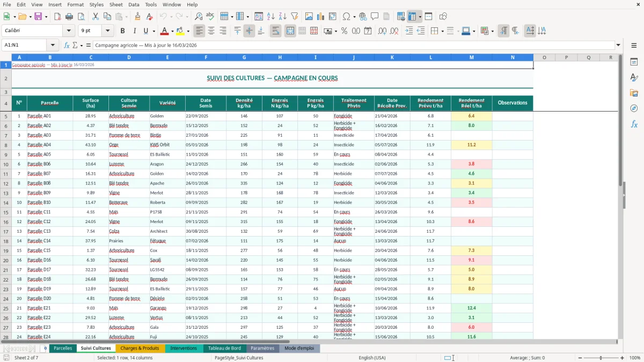The height and width of the screenshot is (362, 644).
Task: Click the Find & Replace icon
Action: point(198,17)
